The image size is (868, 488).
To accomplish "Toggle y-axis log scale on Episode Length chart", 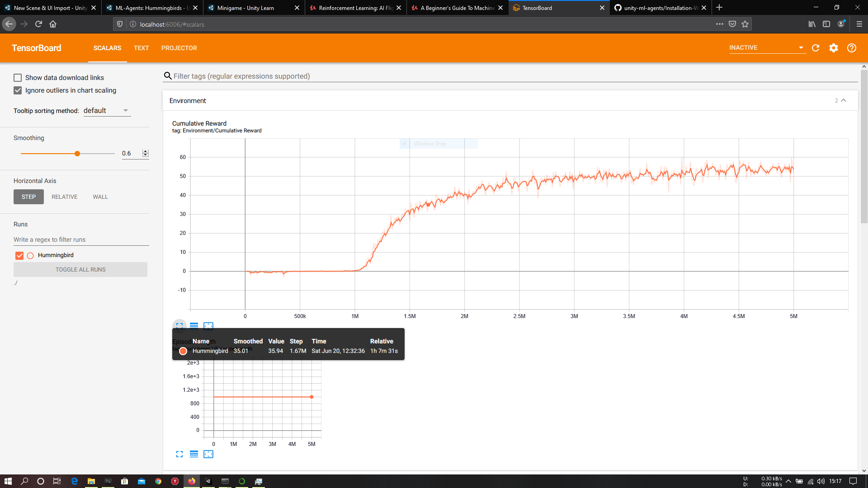I will click(x=194, y=454).
